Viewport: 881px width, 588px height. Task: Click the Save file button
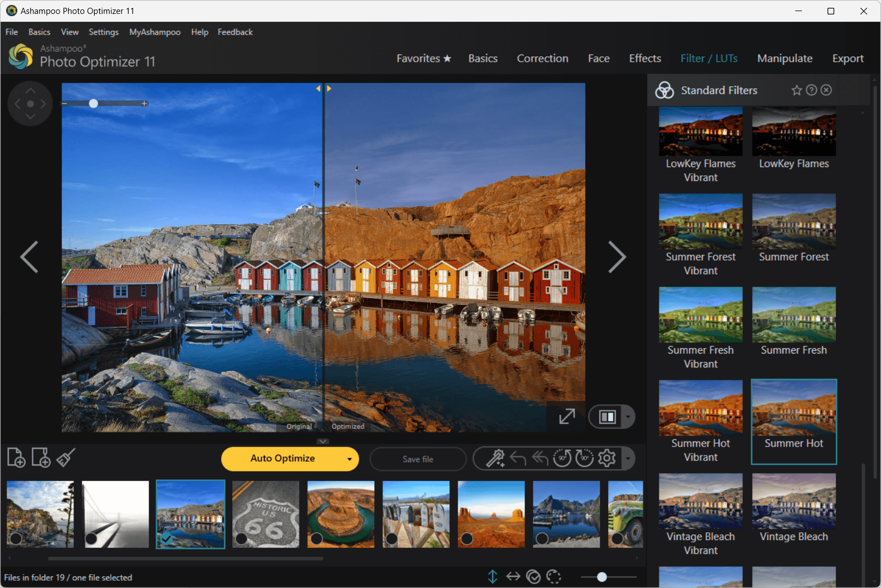pyautogui.click(x=418, y=459)
